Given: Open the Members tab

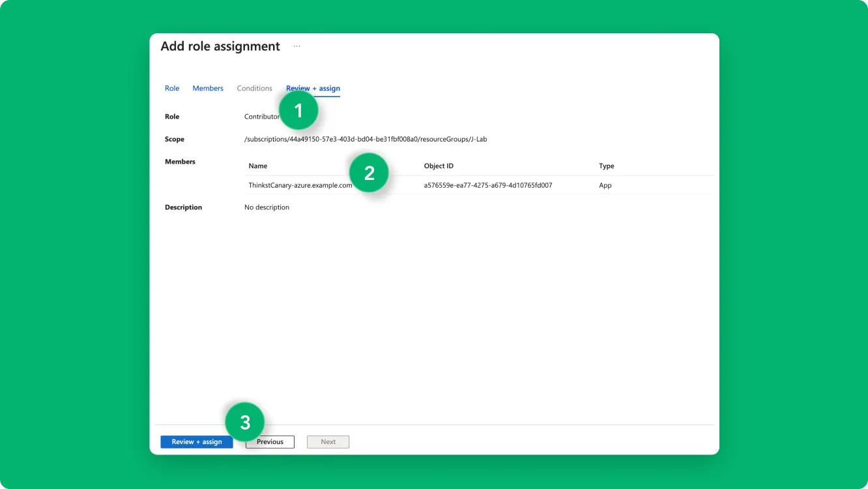Looking at the screenshot, I should 208,88.
